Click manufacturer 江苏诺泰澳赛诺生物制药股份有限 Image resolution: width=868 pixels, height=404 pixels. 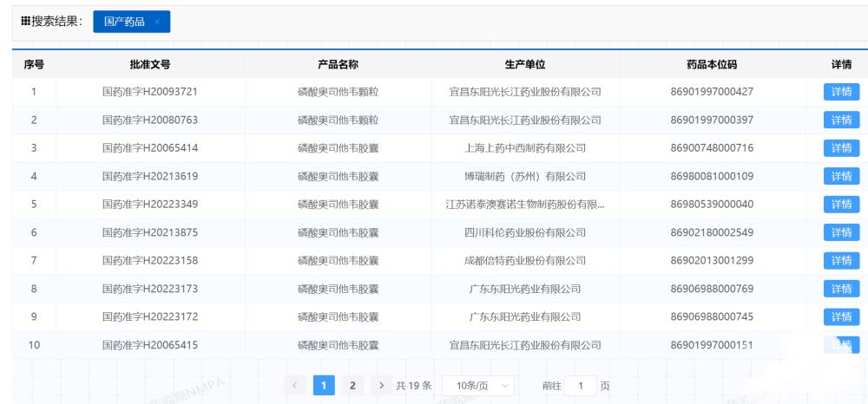pyautogui.click(x=525, y=205)
